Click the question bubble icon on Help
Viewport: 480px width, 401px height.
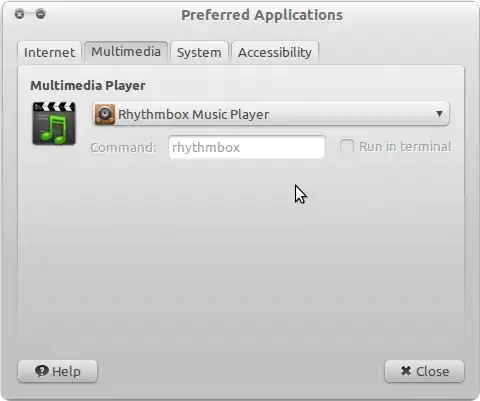coord(42,371)
